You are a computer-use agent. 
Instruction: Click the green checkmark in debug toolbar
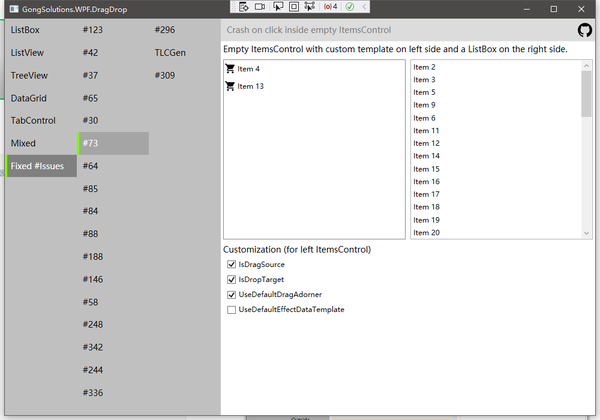(x=350, y=7)
